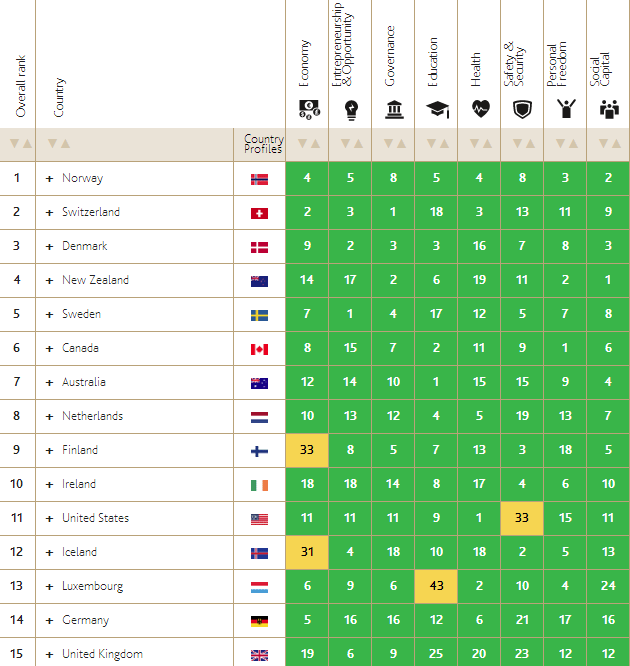
Task: Expand the Finland row details
Action: tap(49, 451)
